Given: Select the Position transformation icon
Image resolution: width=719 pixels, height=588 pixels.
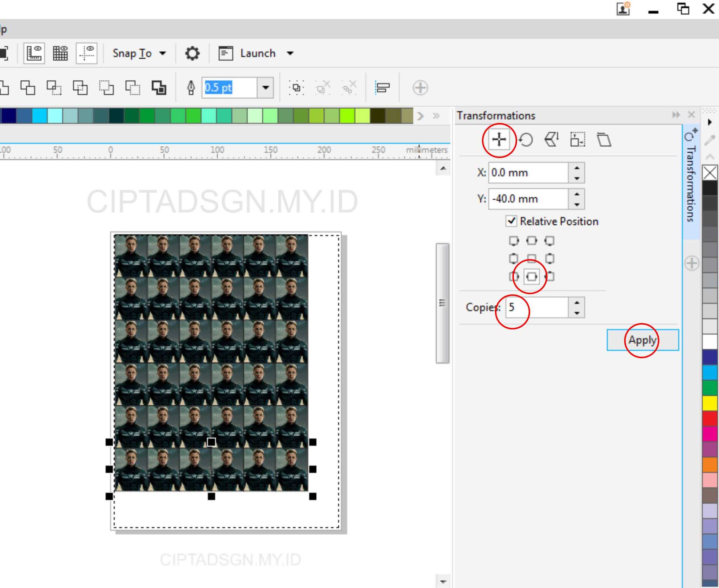Looking at the screenshot, I should [x=499, y=140].
